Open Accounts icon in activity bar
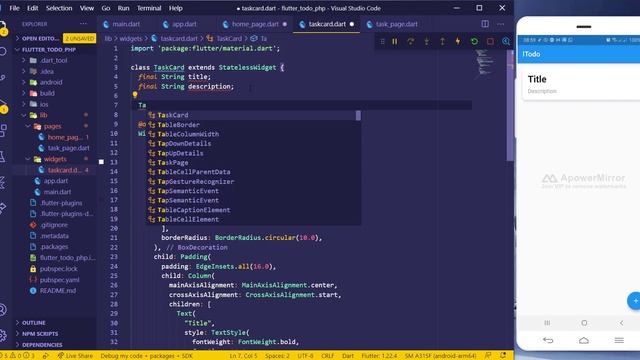 click(x=3, y=310)
